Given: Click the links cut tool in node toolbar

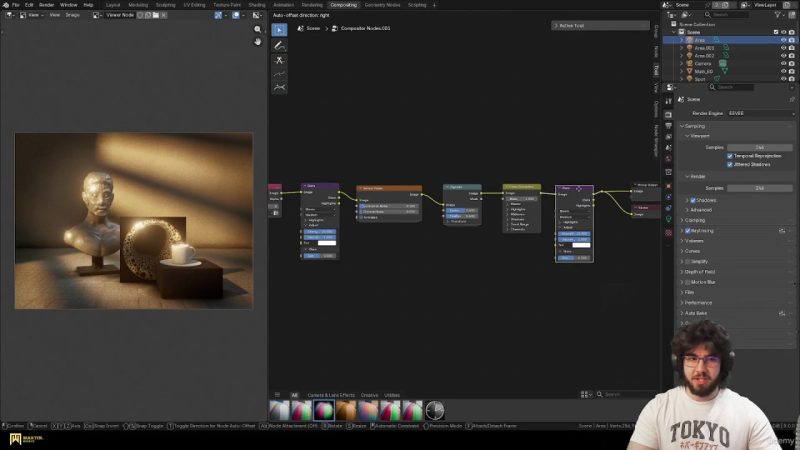Looking at the screenshot, I should pyautogui.click(x=280, y=60).
